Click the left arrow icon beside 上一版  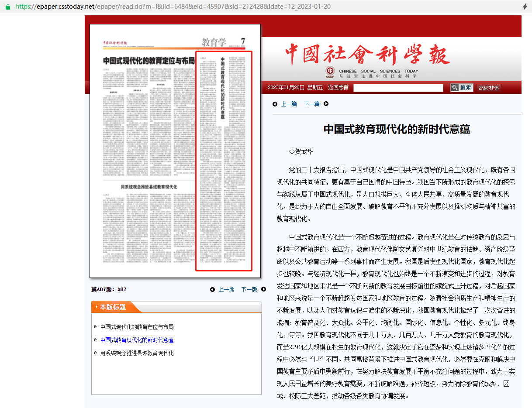pyautogui.click(x=212, y=289)
